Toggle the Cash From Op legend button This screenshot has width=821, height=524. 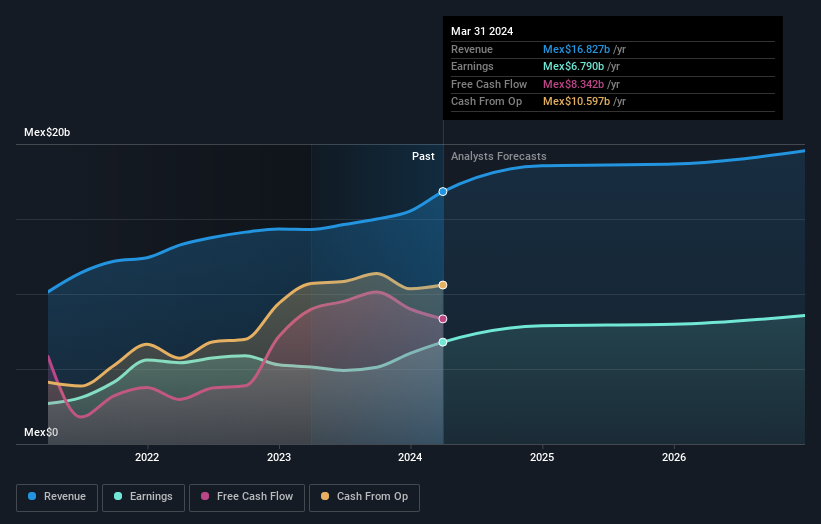click(364, 497)
